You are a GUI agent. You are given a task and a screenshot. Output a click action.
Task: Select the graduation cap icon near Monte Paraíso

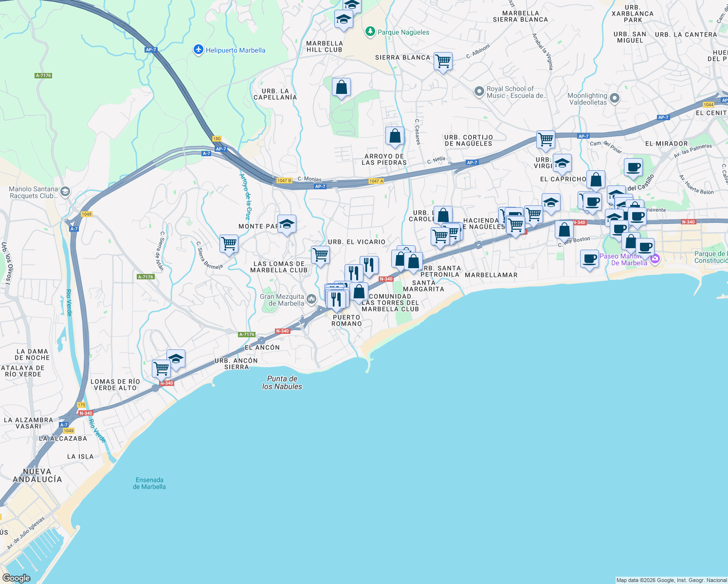point(287,224)
